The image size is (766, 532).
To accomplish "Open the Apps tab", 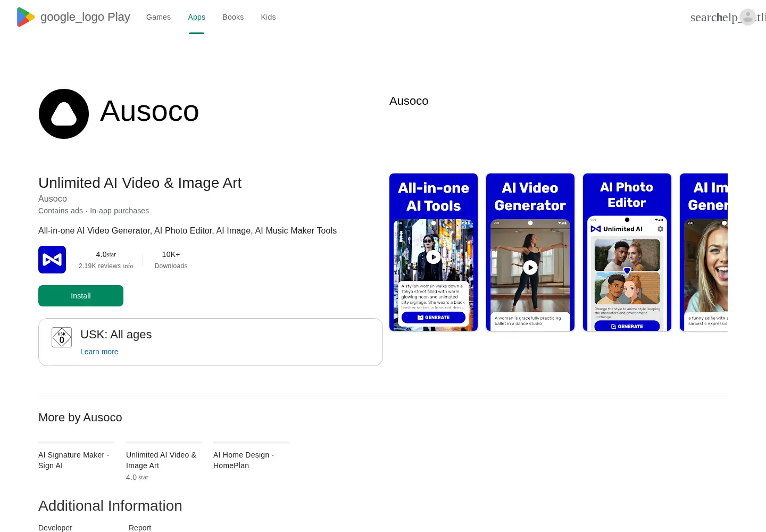I will pos(196,17).
